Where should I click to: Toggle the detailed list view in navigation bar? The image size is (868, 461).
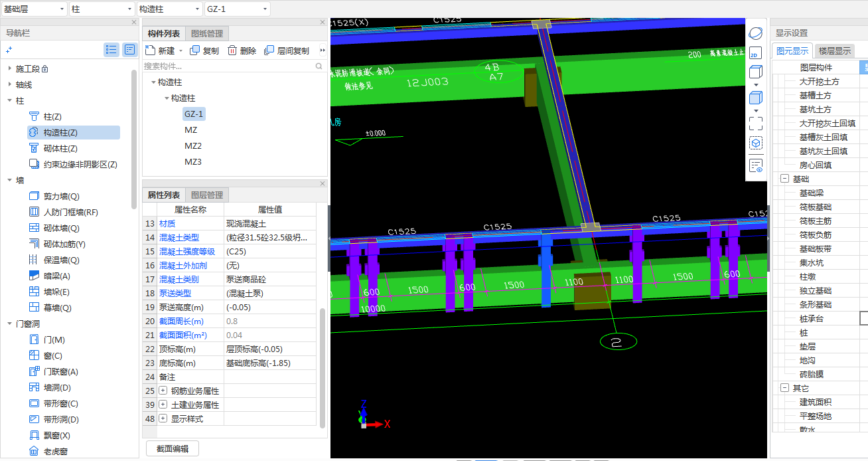(129, 49)
